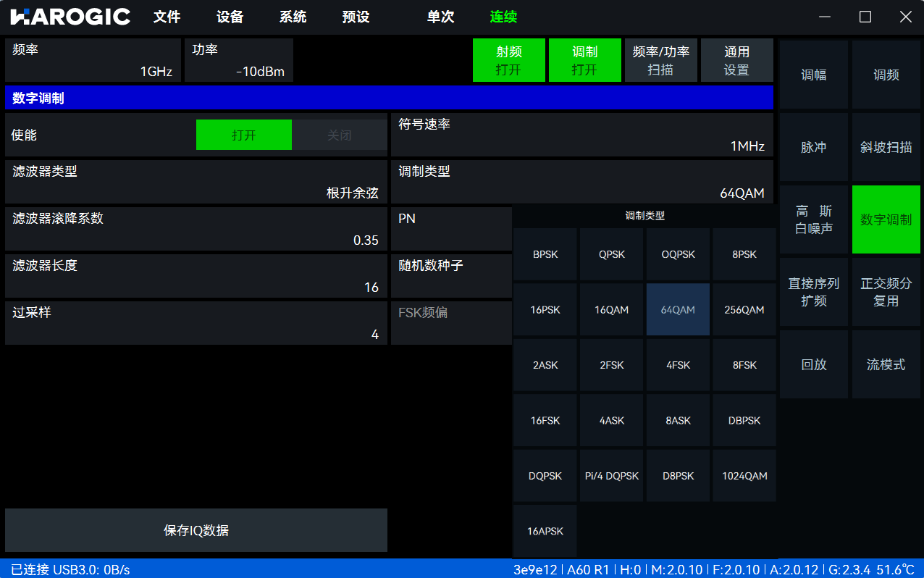The width and height of the screenshot is (924, 578).
Task: Open the 预设 menu
Action: coord(356,17)
